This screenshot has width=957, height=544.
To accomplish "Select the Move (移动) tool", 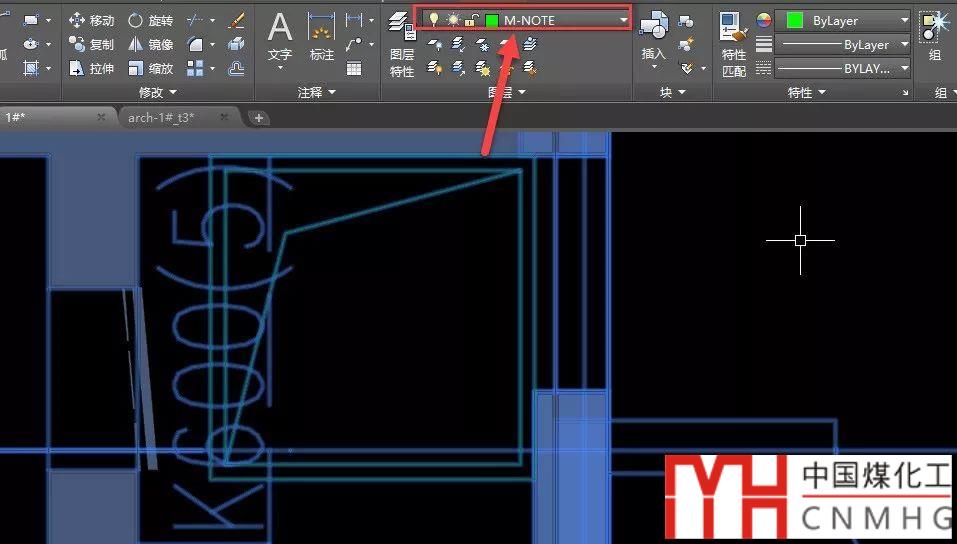I will (91, 20).
